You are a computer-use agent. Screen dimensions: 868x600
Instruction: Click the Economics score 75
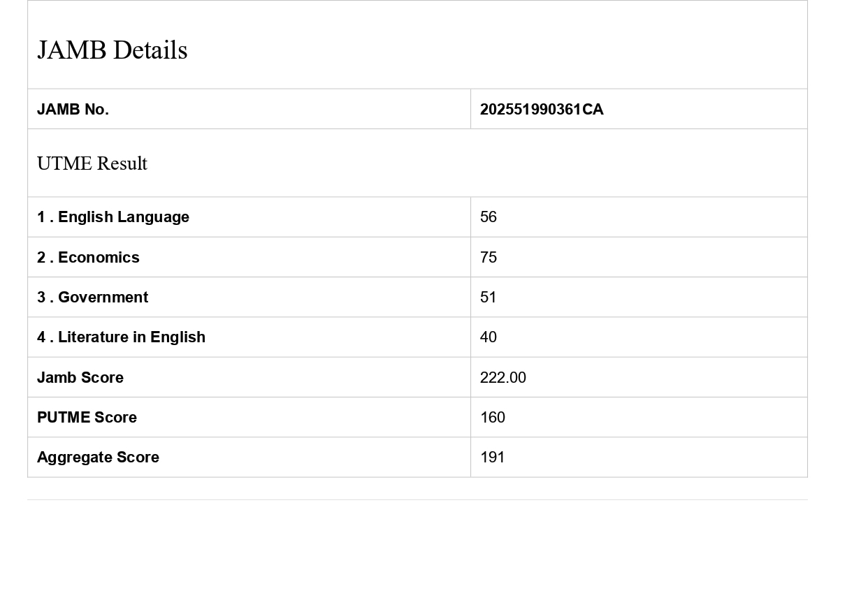pyautogui.click(x=489, y=258)
